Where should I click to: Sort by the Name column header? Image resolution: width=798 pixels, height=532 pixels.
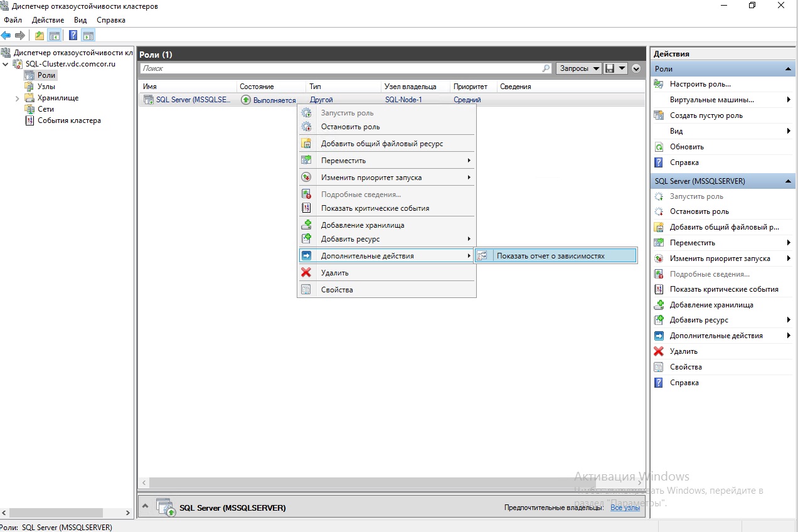188,87
